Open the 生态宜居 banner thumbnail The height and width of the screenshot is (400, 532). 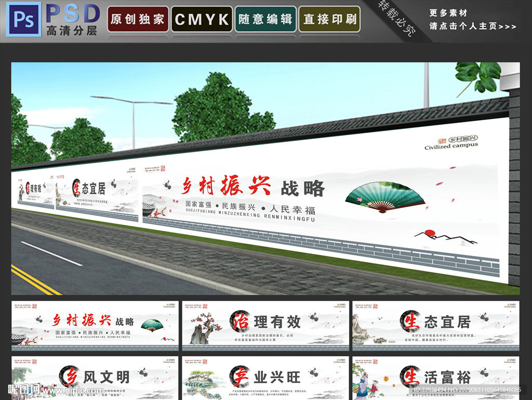(x=436, y=326)
